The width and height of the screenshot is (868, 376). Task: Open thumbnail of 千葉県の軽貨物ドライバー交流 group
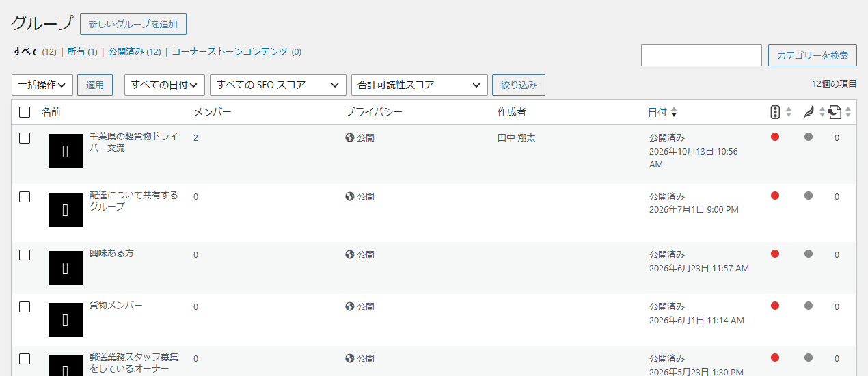[x=66, y=151]
